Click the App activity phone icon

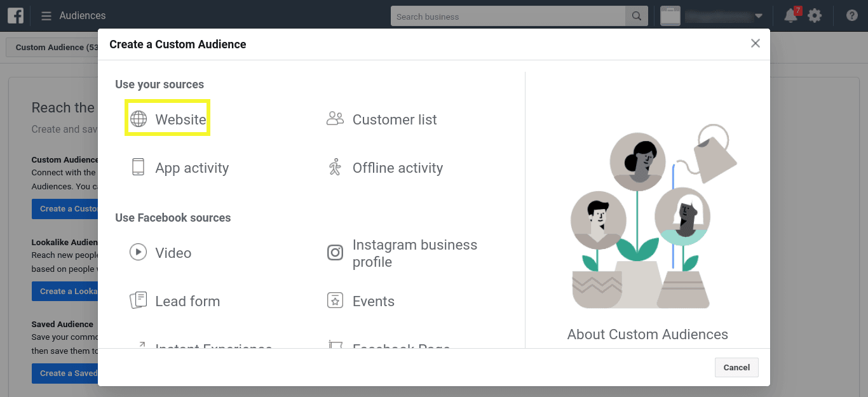[x=138, y=167]
